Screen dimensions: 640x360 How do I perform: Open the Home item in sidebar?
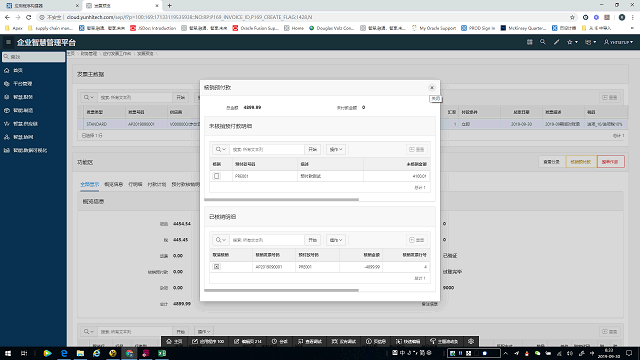(x=18, y=70)
